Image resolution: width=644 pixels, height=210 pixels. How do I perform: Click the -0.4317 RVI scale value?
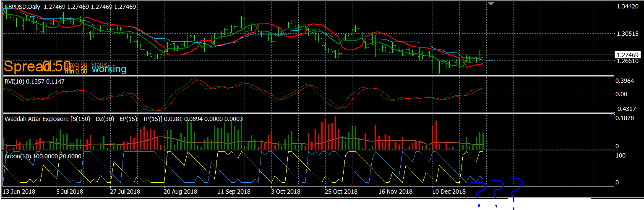(626, 109)
